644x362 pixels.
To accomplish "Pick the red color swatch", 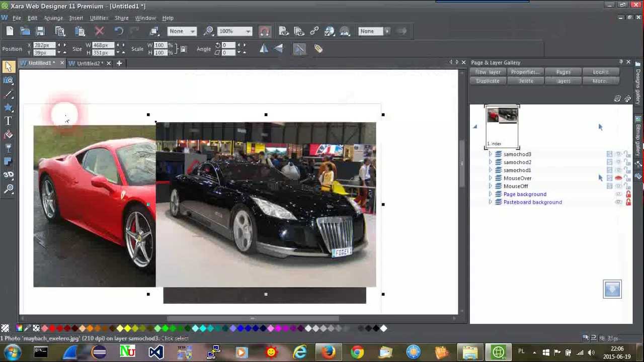I will click(52, 328).
